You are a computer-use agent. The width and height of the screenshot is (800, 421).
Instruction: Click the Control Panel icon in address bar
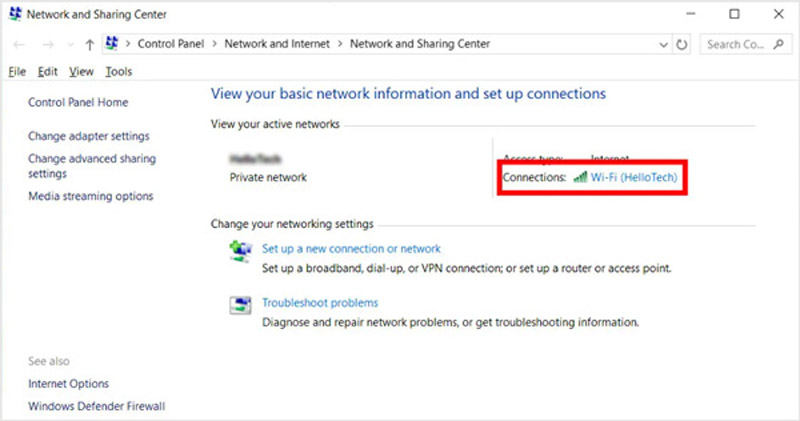(113, 45)
